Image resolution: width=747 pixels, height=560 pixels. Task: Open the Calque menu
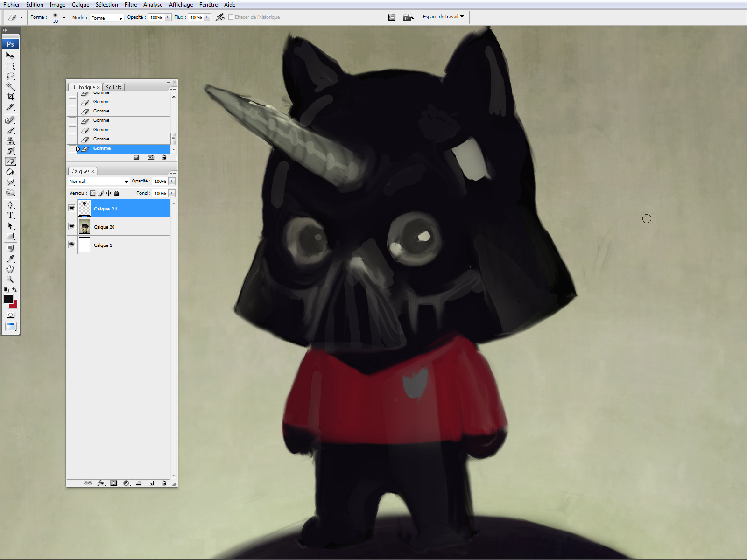pos(80,5)
